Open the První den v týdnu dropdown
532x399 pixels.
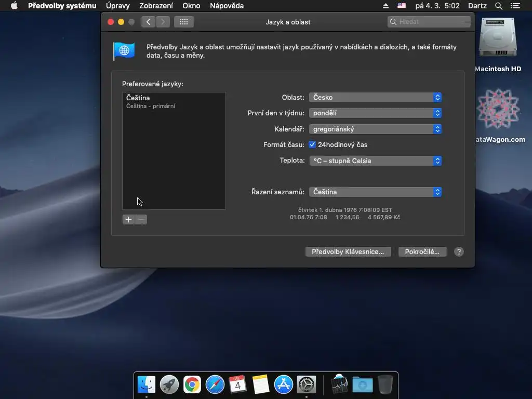click(375, 113)
